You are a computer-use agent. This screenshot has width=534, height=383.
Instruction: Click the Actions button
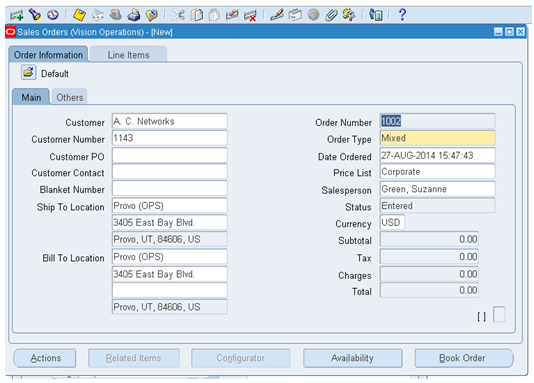45,358
